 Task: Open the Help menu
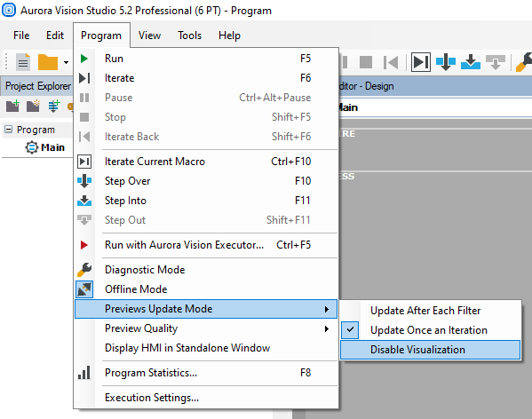coord(229,36)
